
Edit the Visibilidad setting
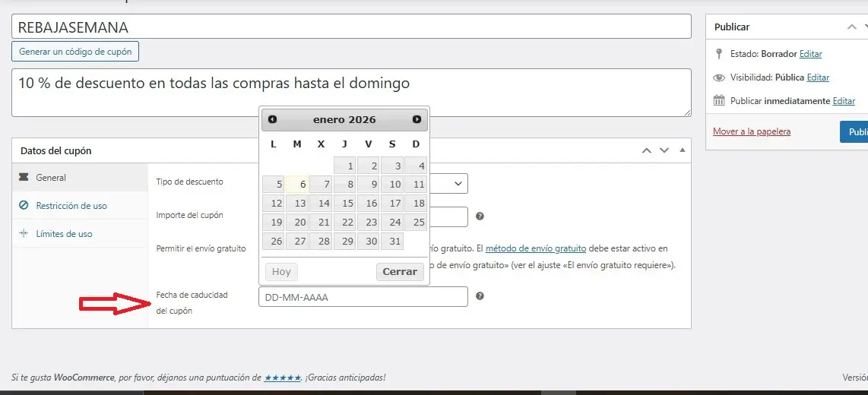pyautogui.click(x=818, y=77)
